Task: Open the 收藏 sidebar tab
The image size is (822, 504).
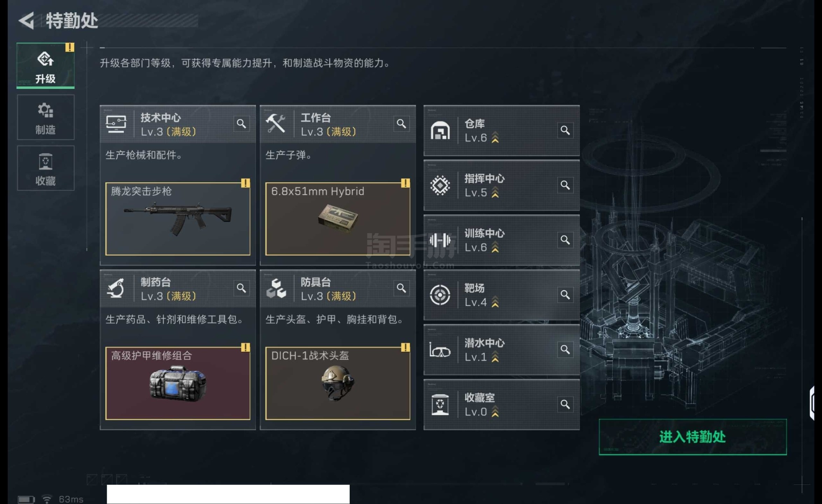Action: coord(46,168)
